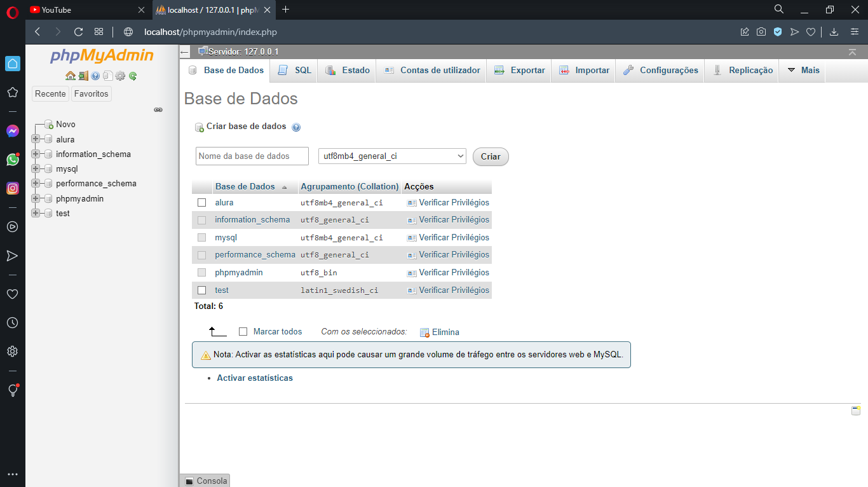Image resolution: width=868 pixels, height=487 pixels.
Task: Open Instagram in the Opera sidebar
Action: tap(13, 188)
